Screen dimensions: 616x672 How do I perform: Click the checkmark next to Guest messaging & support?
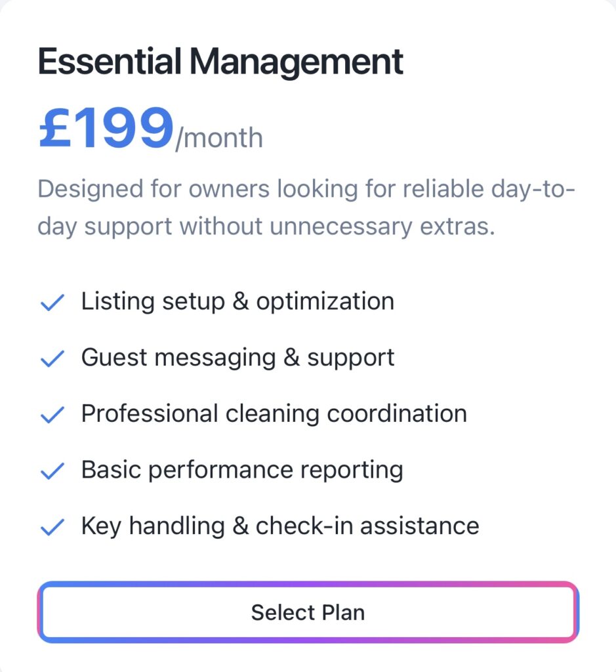click(52, 358)
